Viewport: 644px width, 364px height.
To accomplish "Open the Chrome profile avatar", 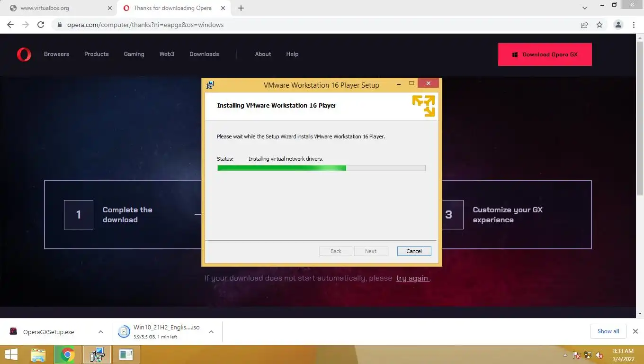I will tap(618, 25).
